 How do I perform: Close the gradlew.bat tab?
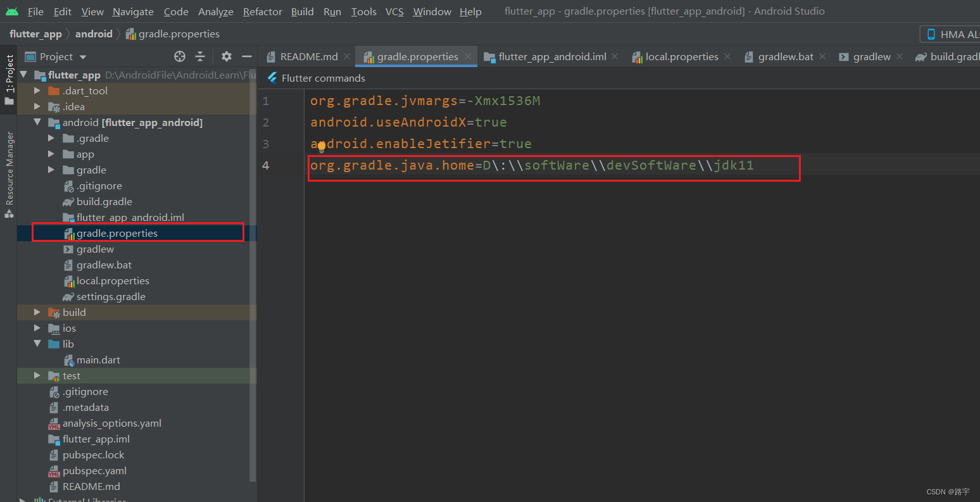[822, 56]
